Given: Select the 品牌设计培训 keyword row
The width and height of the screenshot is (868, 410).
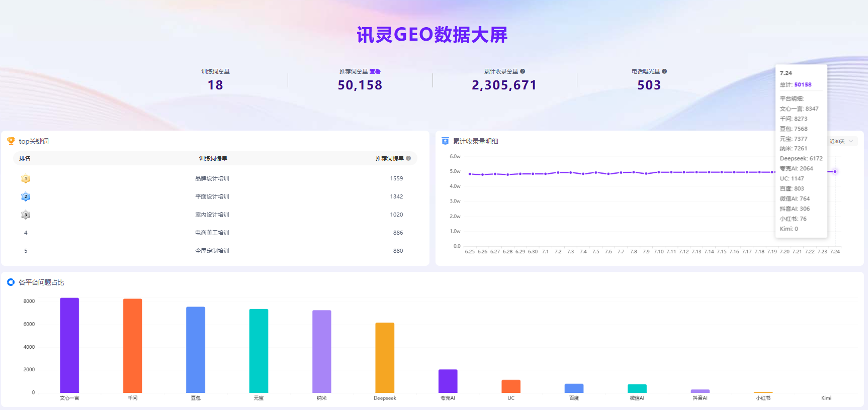Looking at the screenshot, I should [215, 178].
